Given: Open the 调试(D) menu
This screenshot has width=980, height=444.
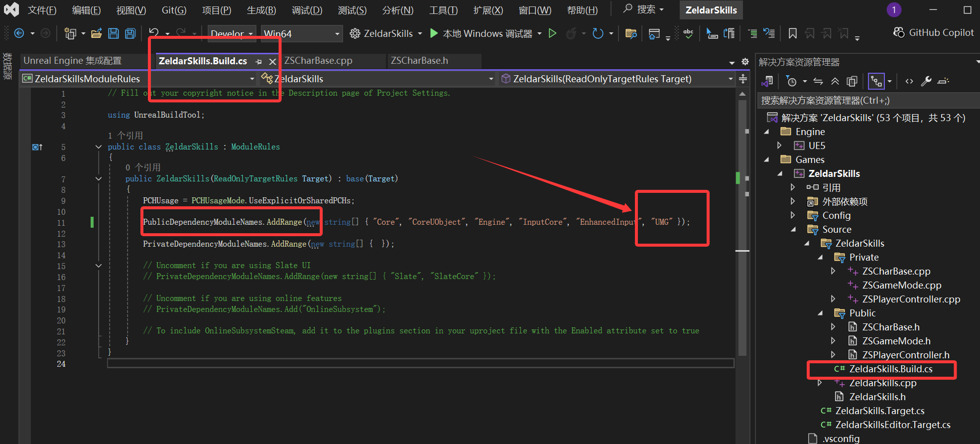Looking at the screenshot, I should tap(307, 10).
